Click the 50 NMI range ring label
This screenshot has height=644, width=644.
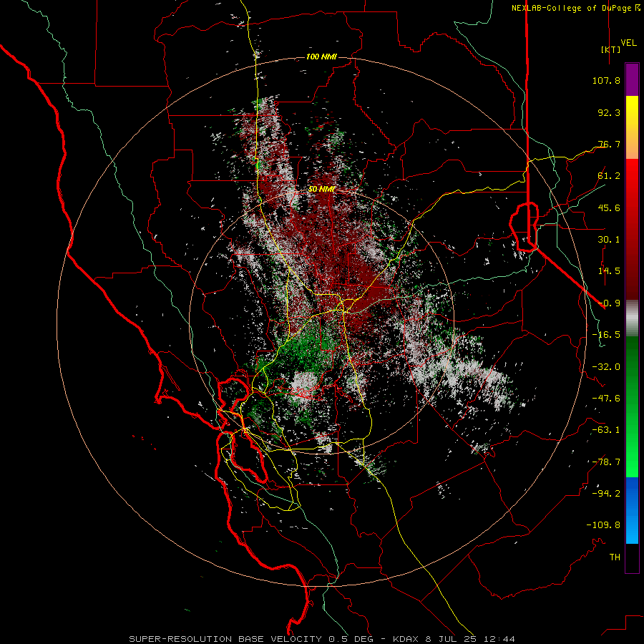point(321,190)
